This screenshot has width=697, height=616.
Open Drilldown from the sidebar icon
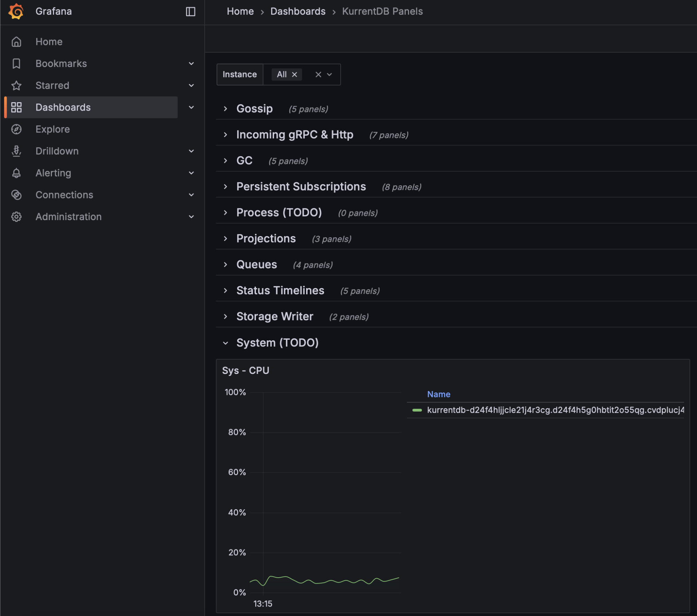click(x=16, y=151)
